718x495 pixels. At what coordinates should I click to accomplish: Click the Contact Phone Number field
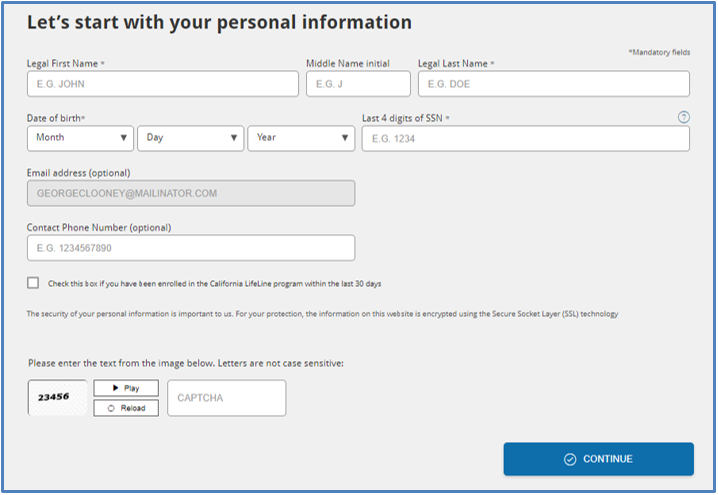point(191,248)
